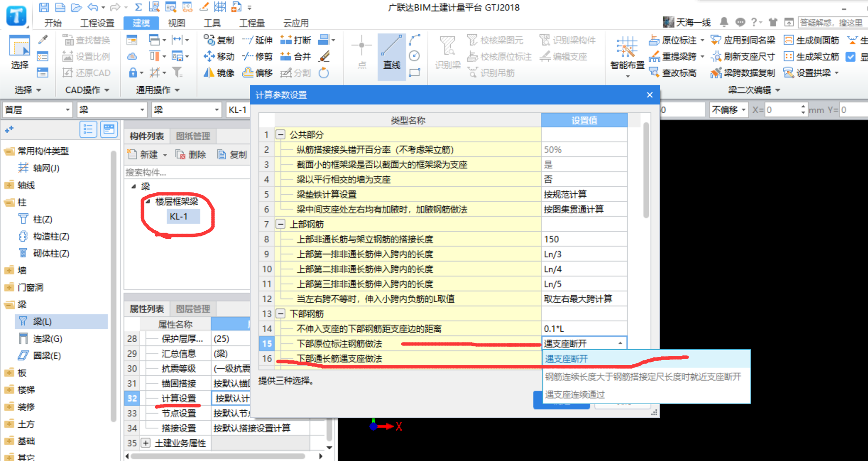Click 梁跨数据复制 tool

coord(743,72)
